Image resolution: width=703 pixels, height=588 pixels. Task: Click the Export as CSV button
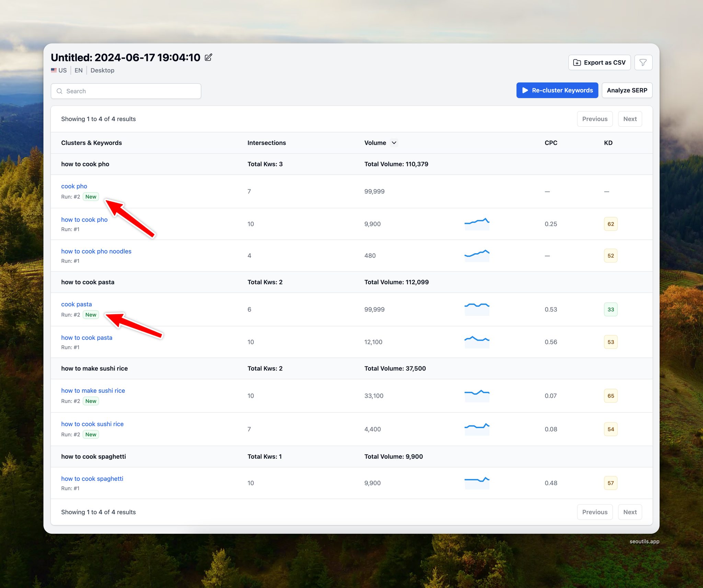[x=599, y=62]
